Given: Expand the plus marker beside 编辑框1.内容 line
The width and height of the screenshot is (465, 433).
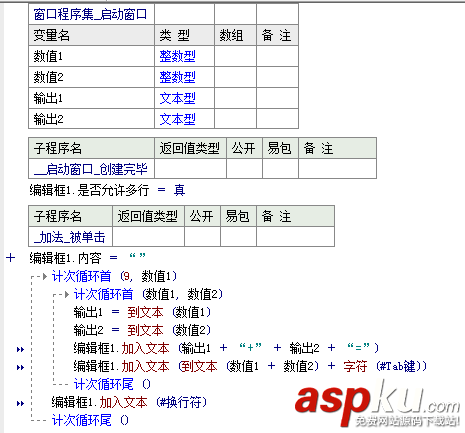Looking at the screenshot, I should (11, 258).
